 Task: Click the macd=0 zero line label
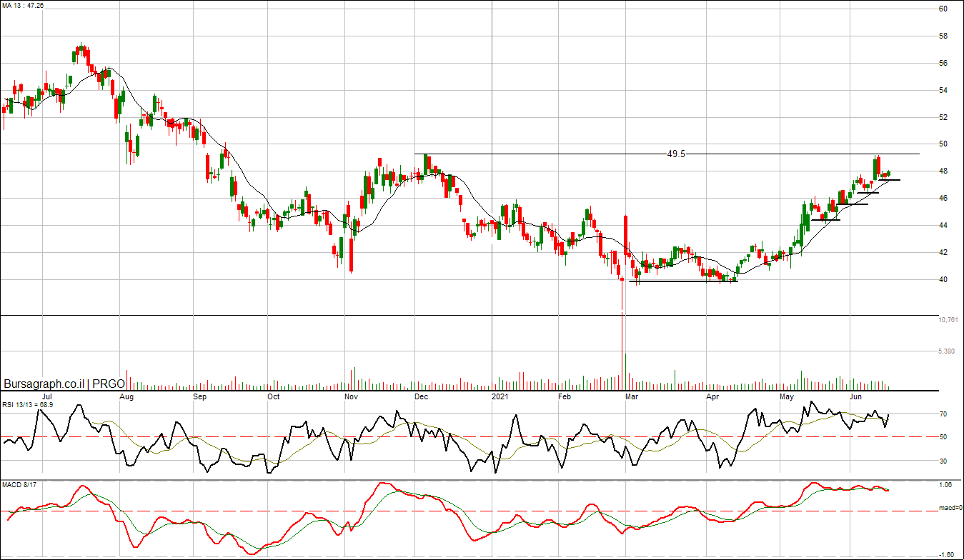coord(950,509)
